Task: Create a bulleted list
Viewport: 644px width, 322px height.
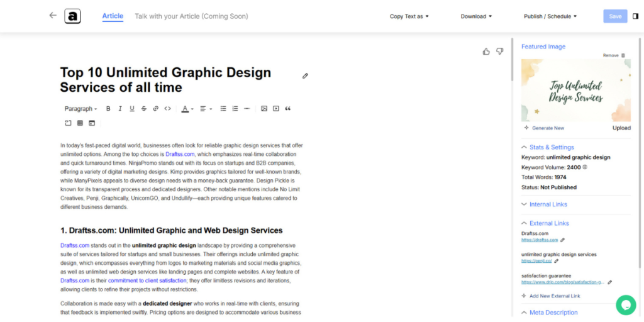Action: 223,108
